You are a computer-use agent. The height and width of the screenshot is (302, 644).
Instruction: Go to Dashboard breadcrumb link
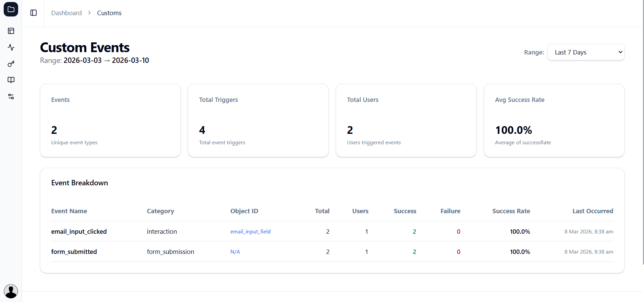point(66,13)
